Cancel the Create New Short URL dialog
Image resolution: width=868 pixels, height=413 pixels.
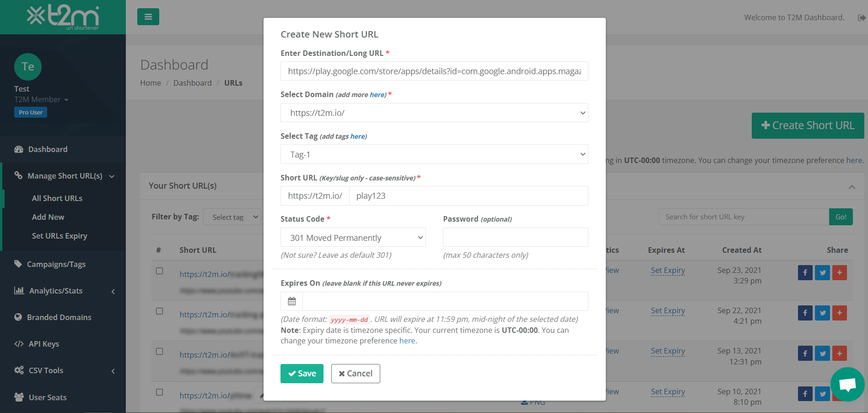[x=356, y=374]
